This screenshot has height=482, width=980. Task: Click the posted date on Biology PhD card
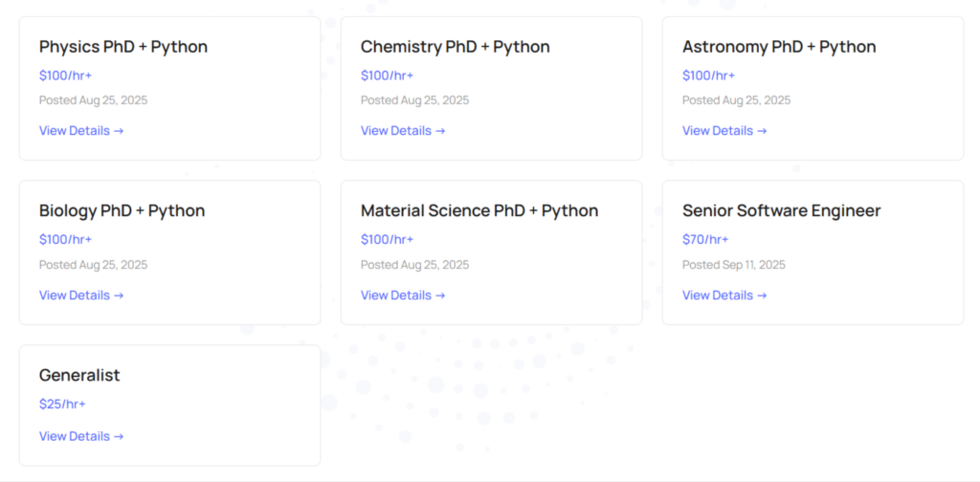pos(93,265)
